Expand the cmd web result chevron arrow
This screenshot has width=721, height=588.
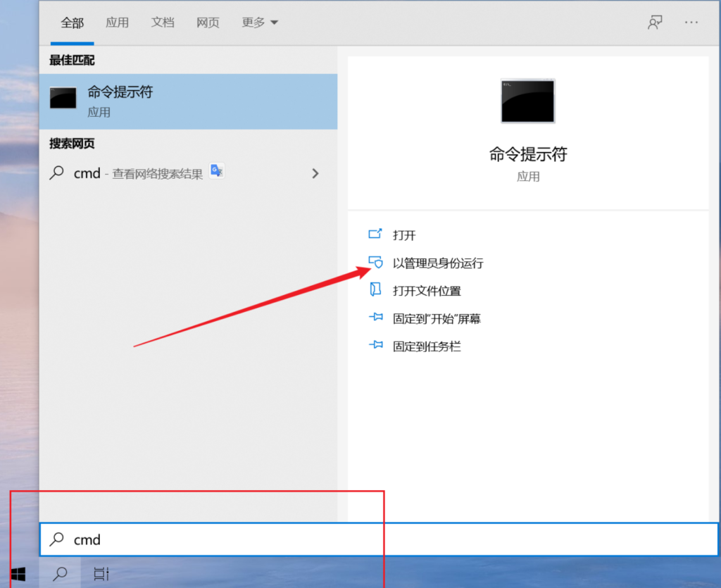pyautogui.click(x=315, y=173)
